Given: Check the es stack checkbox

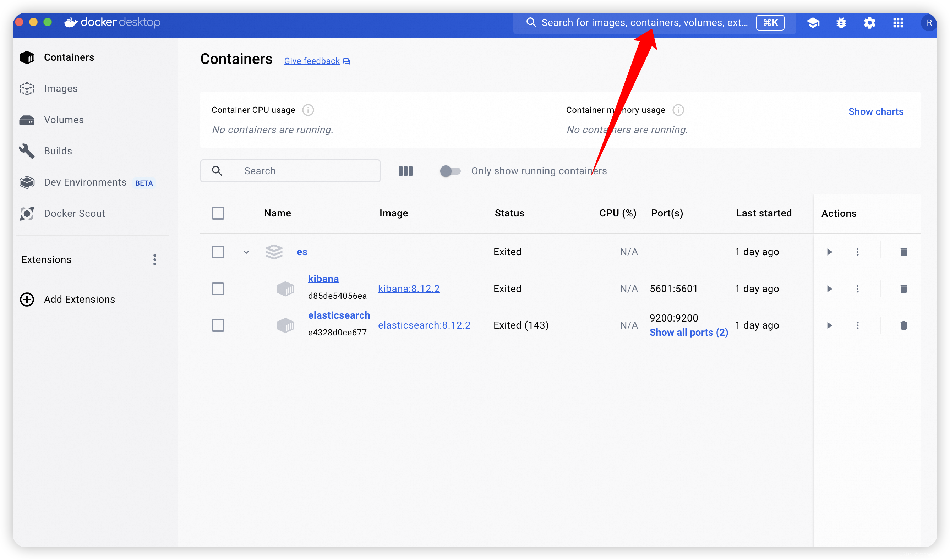Looking at the screenshot, I should [x=218, y=252].
